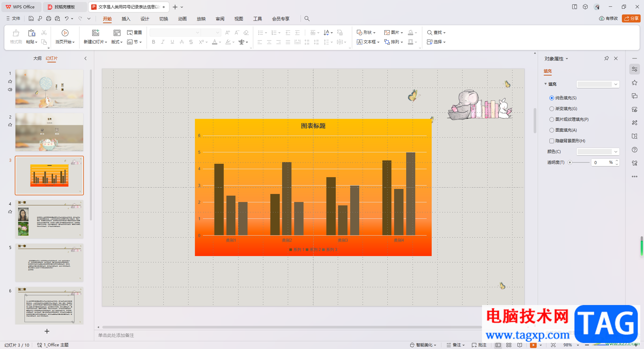This screenshot has width=644, height=349.
Task: Collapse the Fill section triangle
Action: pyautogui.click(x=545, y=84)
